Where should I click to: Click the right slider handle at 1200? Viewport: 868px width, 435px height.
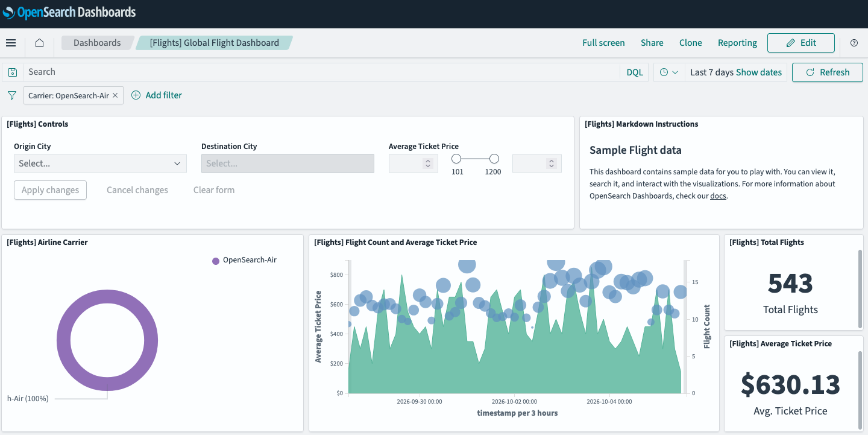[494, 159]
